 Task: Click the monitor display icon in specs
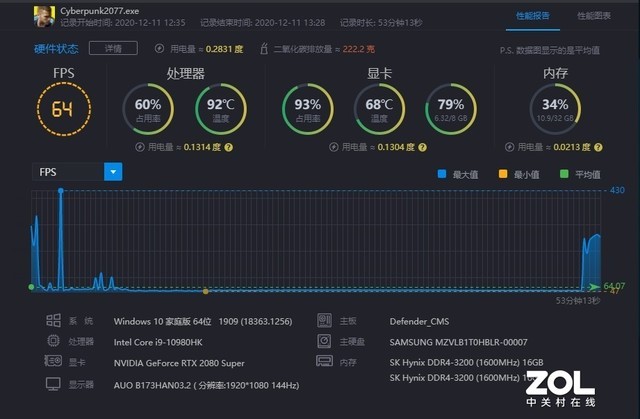point(53,384)
